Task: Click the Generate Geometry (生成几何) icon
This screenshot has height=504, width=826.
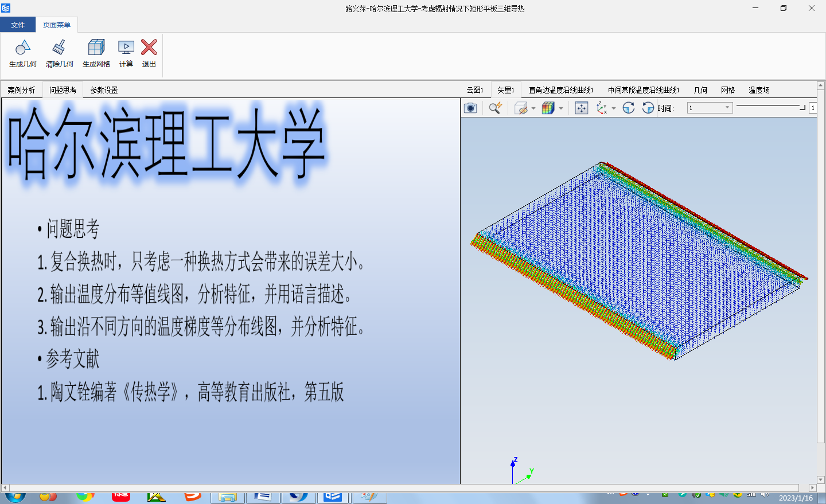Action: (23, 48)
